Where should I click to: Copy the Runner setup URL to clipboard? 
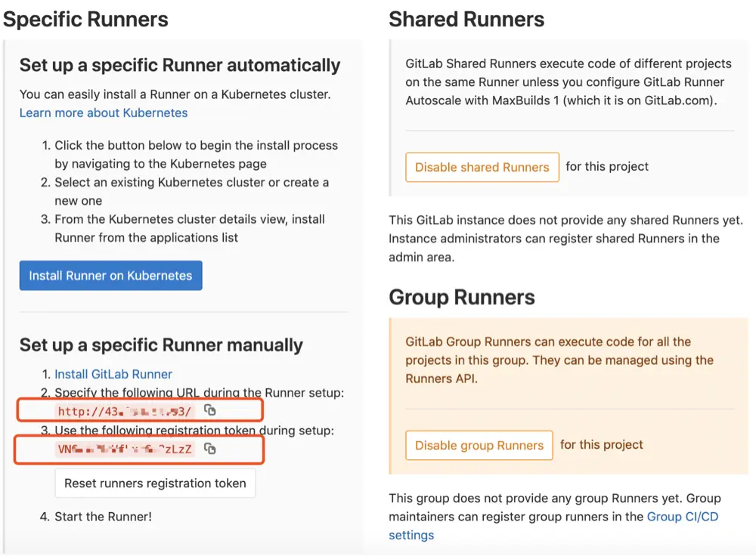(210, 410)
